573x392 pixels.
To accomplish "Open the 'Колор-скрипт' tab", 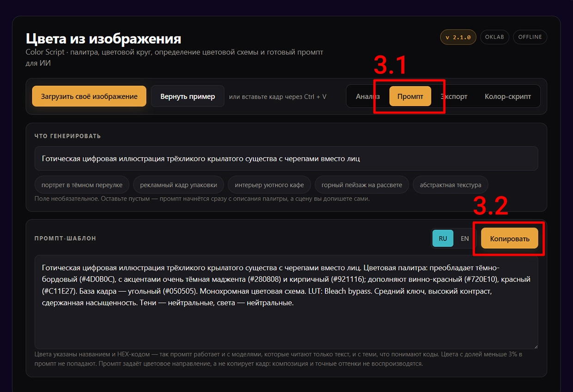I will [508, 96].
